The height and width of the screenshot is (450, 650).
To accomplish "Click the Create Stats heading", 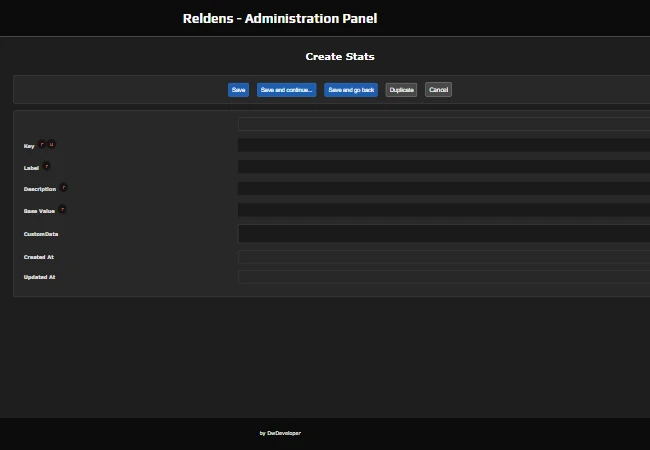I will 340,57.
